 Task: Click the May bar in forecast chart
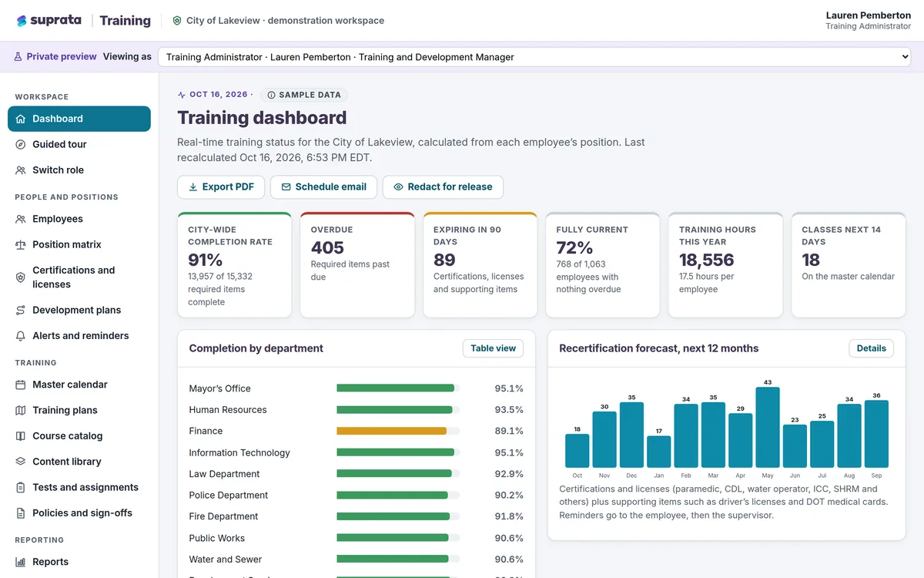(x=768, y=427)
